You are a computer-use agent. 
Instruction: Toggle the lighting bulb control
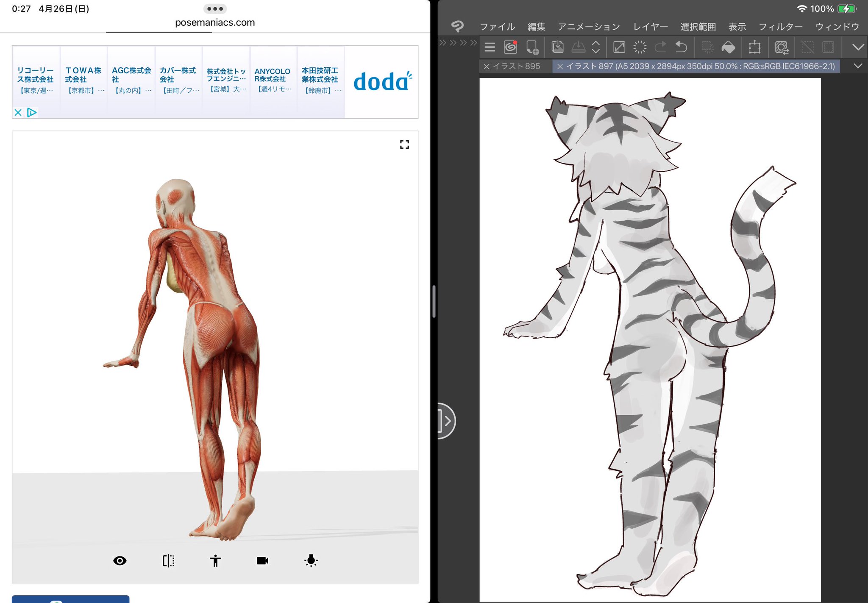(x=311, y=561)
